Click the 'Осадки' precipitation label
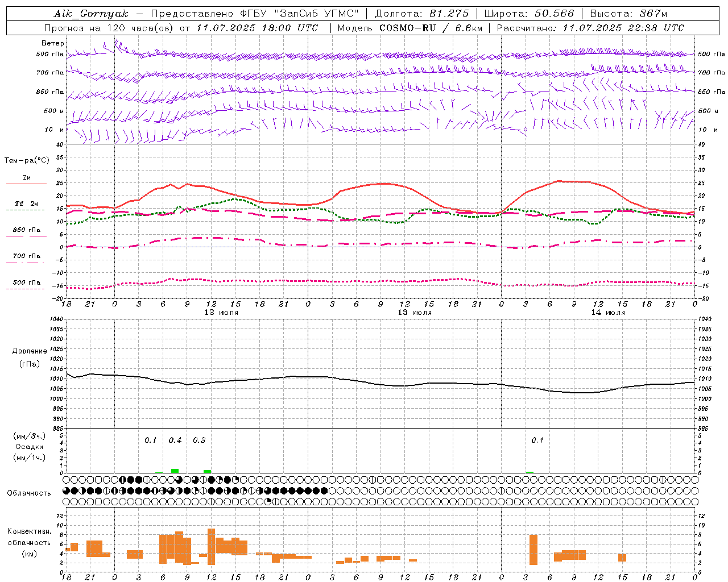 click(x=29, y=447)
